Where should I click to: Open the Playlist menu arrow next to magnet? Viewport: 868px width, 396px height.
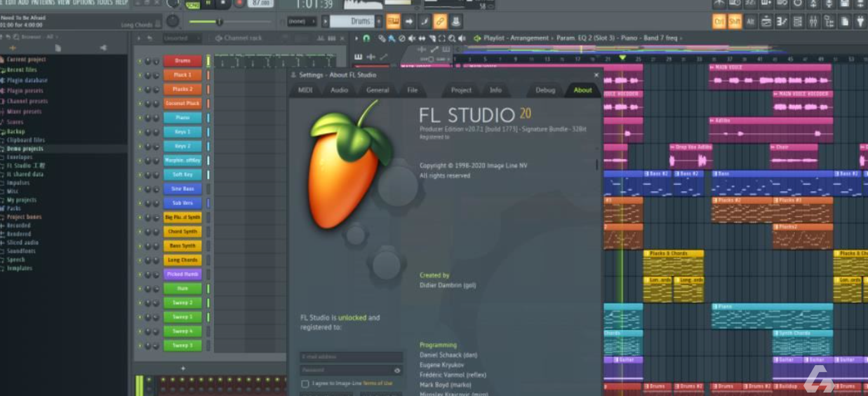356,38
